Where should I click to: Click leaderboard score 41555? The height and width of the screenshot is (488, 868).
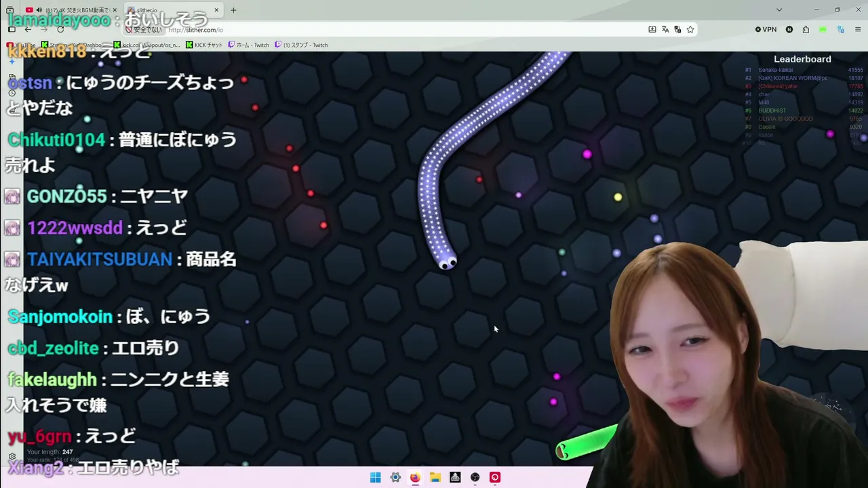coord(855,70)
